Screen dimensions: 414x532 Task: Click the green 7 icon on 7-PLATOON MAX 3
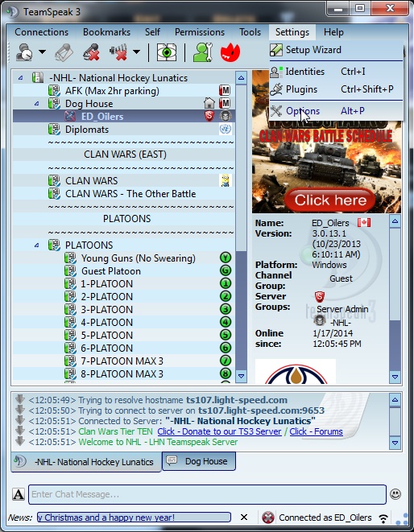(x=226, y=361)
